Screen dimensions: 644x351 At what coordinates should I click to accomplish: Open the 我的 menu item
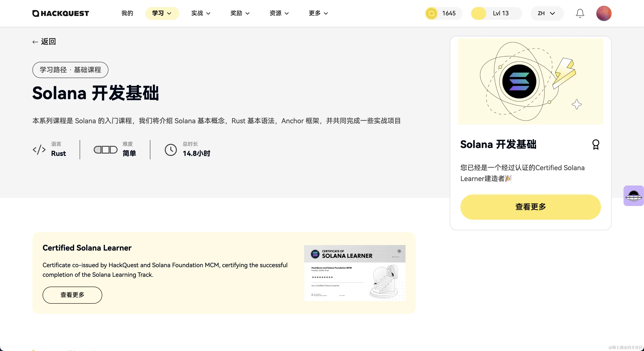click(x=127, y=13)
